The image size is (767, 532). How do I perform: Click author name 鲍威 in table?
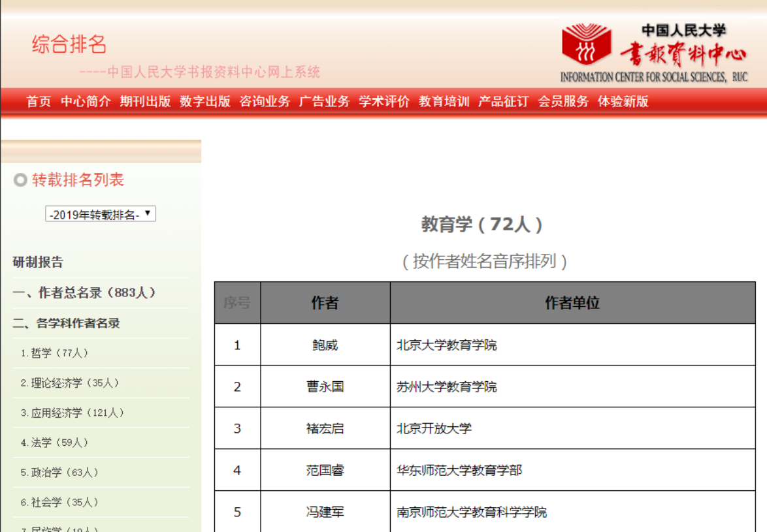point(325,345)
